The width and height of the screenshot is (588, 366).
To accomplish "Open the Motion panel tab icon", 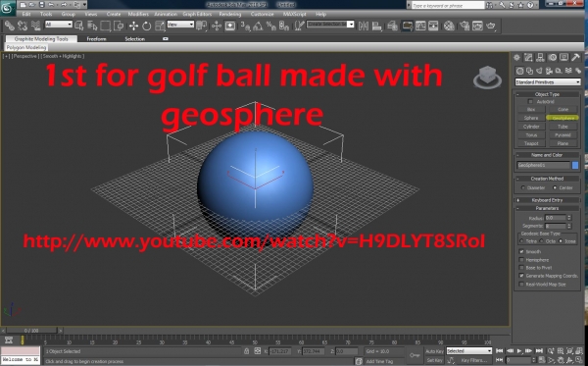I will [x=553, y=58].
